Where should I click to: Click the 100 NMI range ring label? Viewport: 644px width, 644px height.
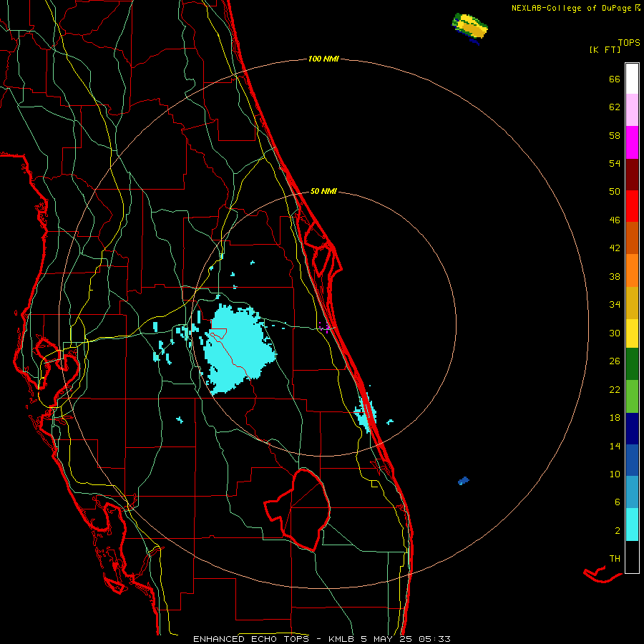323,59
